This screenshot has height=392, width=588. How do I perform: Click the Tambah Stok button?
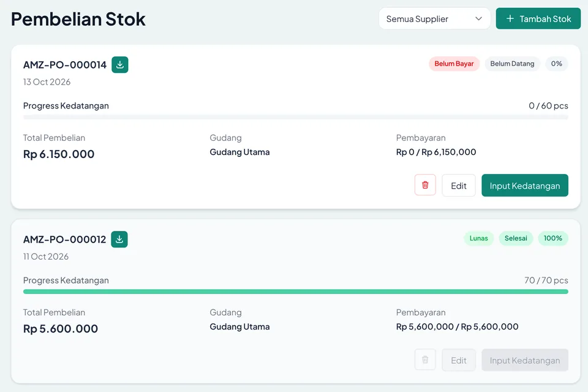point(538,19)
